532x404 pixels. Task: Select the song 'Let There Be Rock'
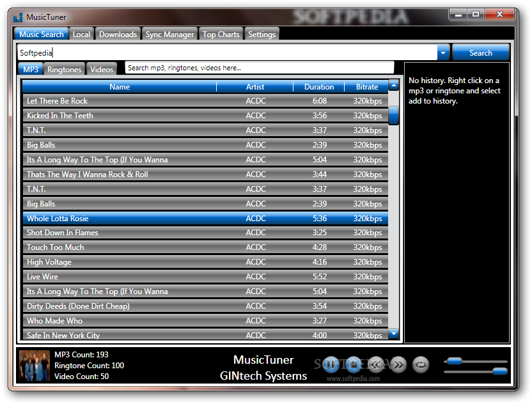click(205, 101)
